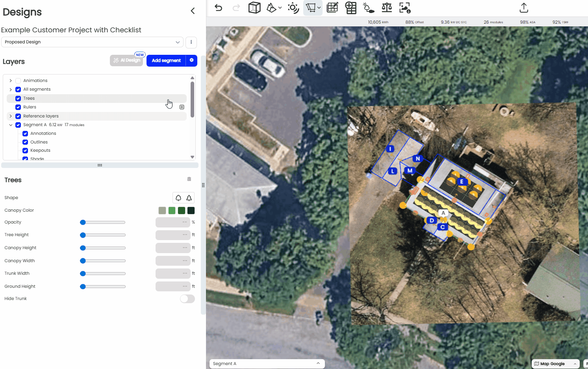Image resolution: width=588 pixels, height=369 pixels.
Task: Uncheck the Trees layer checkbox
Action: tap(18, 99)
